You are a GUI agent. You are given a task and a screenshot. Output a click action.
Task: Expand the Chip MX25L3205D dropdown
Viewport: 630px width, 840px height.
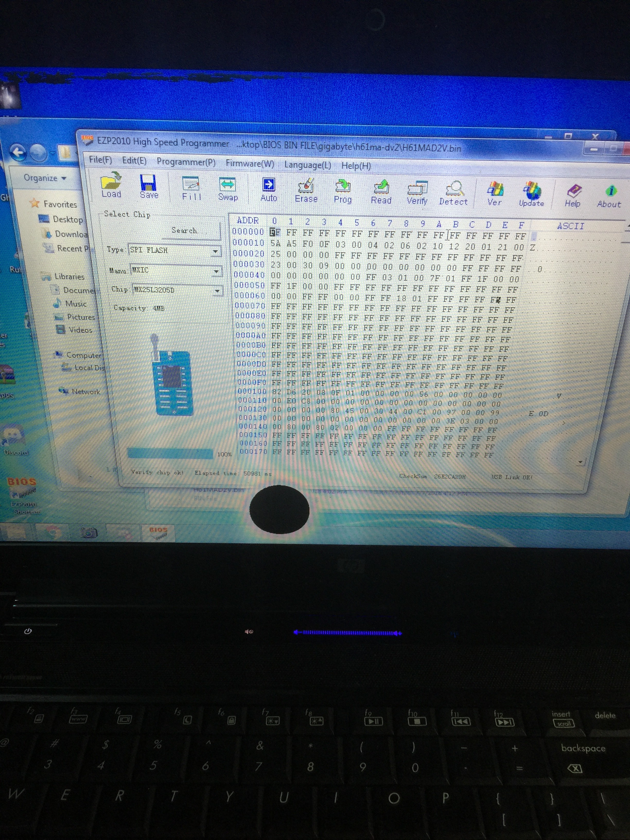pyautogui.click(x=217, y=291)
